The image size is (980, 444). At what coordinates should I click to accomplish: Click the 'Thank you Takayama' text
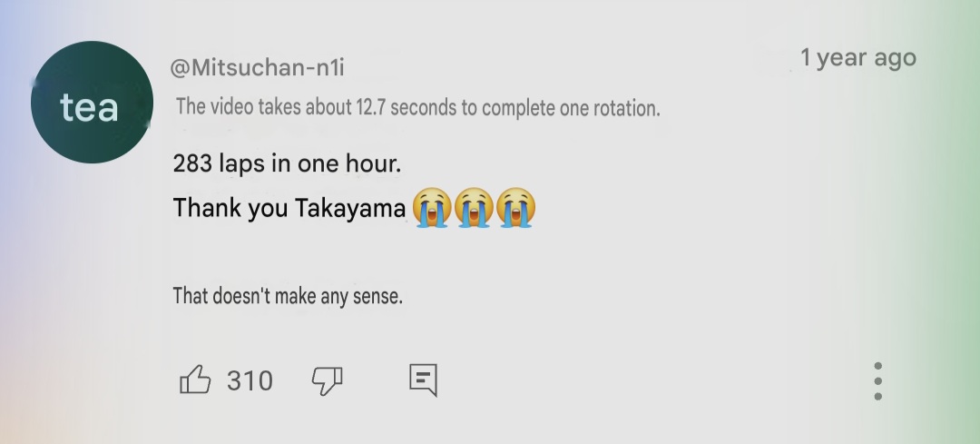[289, 208]
